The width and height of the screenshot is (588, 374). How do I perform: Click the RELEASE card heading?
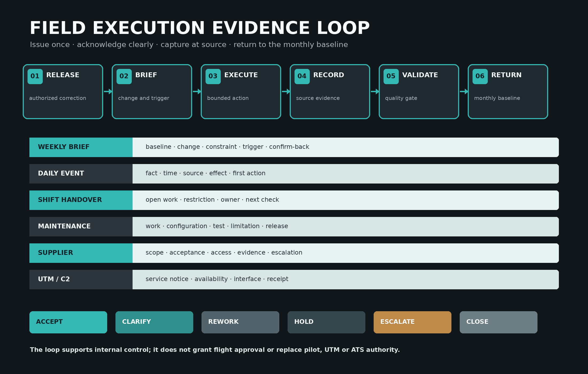tap(63, 75)
